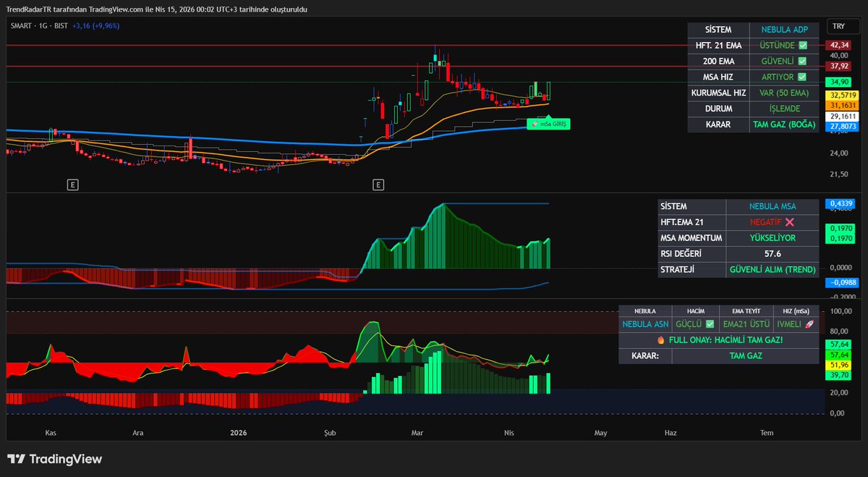Click the 200 EMA row label
This screenshot has height=477, width=868.
tap(718, 62)
